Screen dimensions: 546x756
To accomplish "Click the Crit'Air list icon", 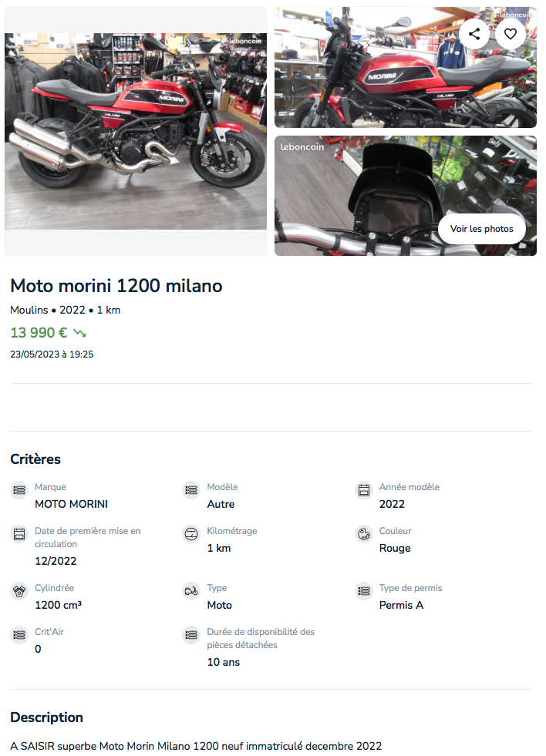I will click(x=19, y=634).
